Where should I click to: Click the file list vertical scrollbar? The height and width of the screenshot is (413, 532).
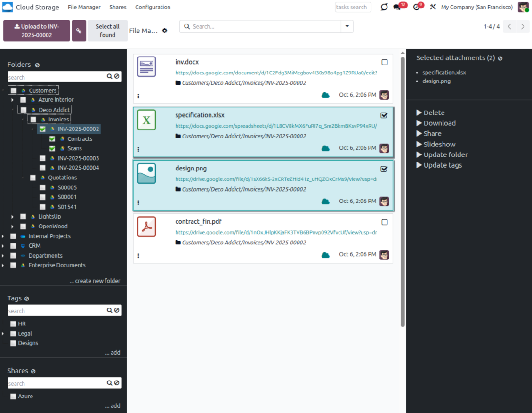[403, 188]
